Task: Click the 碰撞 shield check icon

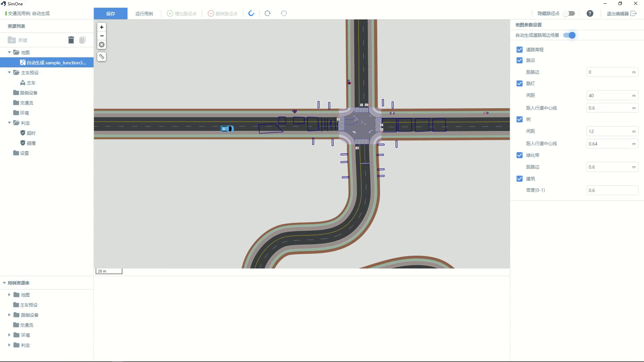Action: tap(23, 143)
